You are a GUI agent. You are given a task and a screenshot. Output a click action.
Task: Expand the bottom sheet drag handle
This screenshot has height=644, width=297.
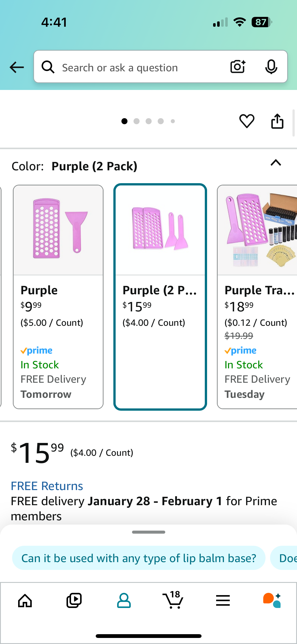pos(148,532)
